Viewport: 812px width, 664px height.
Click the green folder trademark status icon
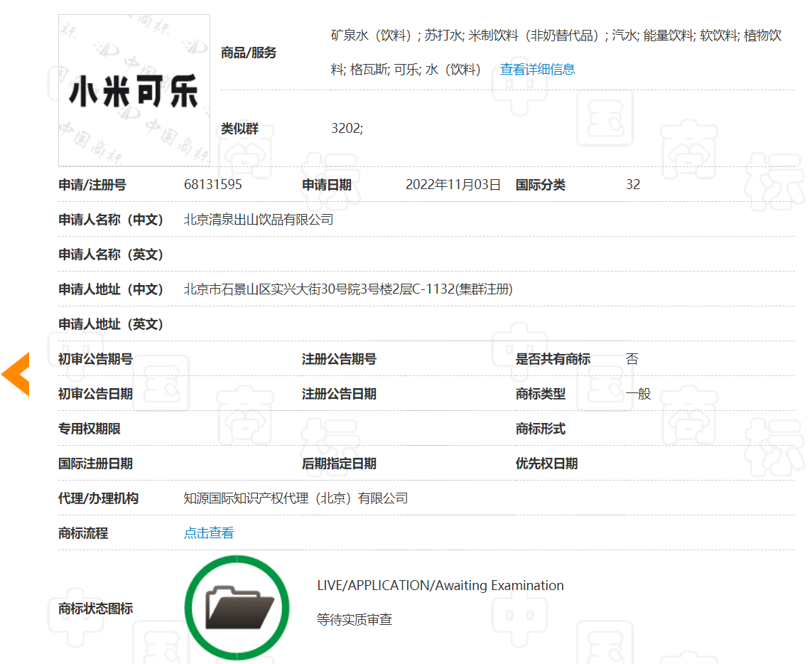(237, 608)
